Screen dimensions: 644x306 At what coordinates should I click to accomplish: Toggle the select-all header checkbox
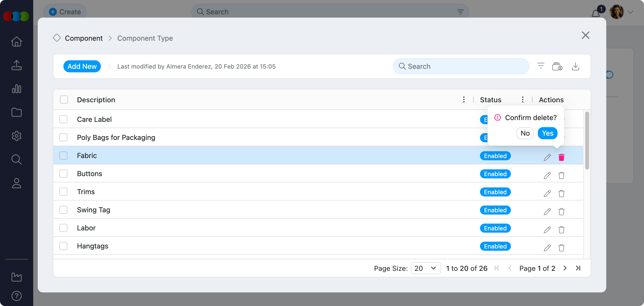(64, 100)
